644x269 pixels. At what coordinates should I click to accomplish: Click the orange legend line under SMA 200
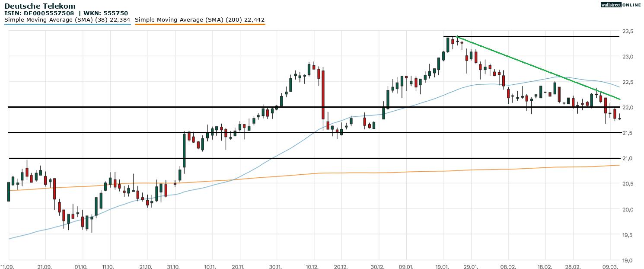click(x=200, y=25)
